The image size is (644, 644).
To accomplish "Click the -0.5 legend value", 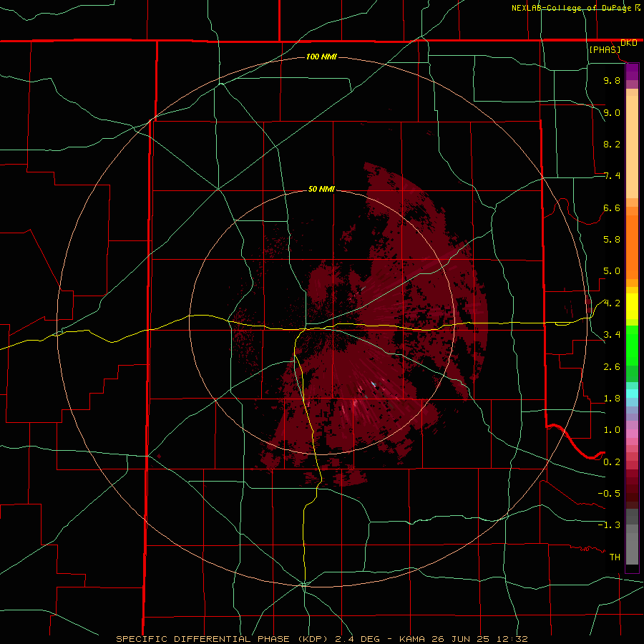I will click(609, 494).
